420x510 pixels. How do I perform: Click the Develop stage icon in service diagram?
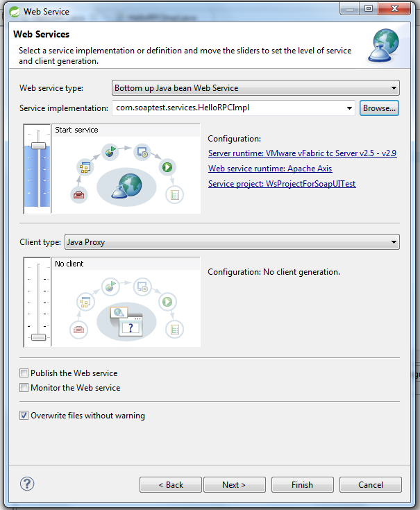[78, 195]
